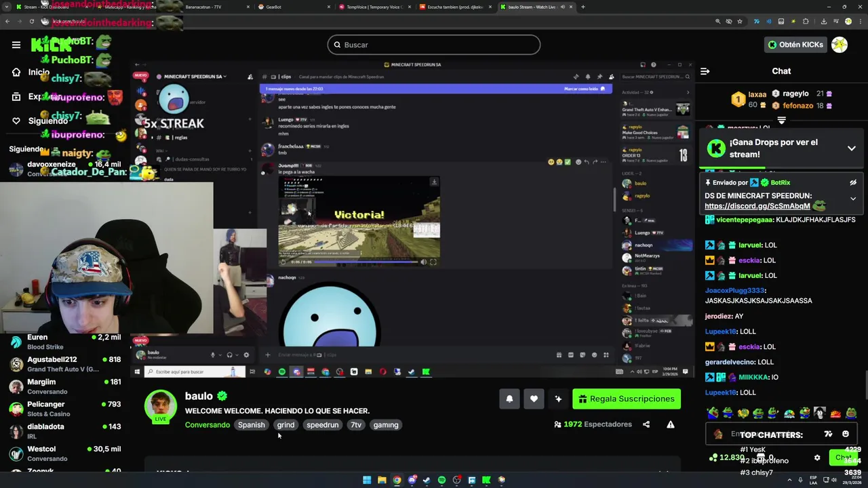Image resolution: width=868 pixels, height=488 pixels.
Task: Collapse the chat panel with the arrow icon
Action: click(x=705, y=71)
